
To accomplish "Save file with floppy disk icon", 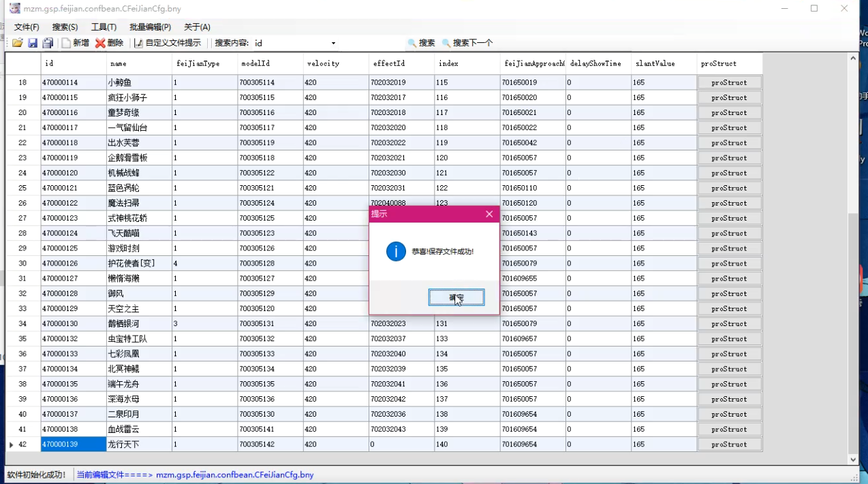I will [x=33, y=43].
